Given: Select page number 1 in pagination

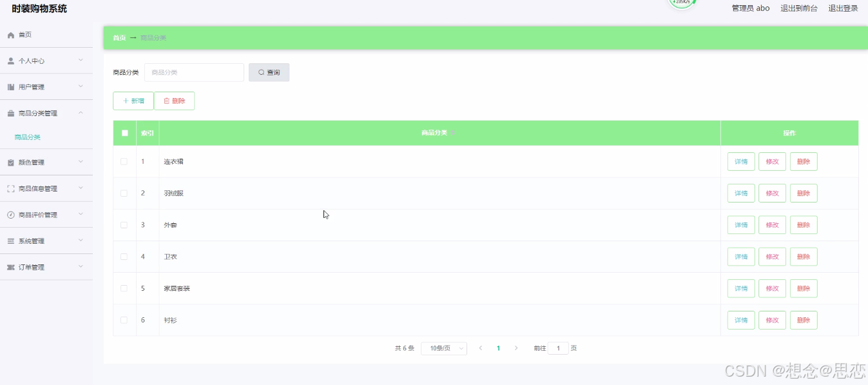Looking at the screenshot, I should 498,348.
